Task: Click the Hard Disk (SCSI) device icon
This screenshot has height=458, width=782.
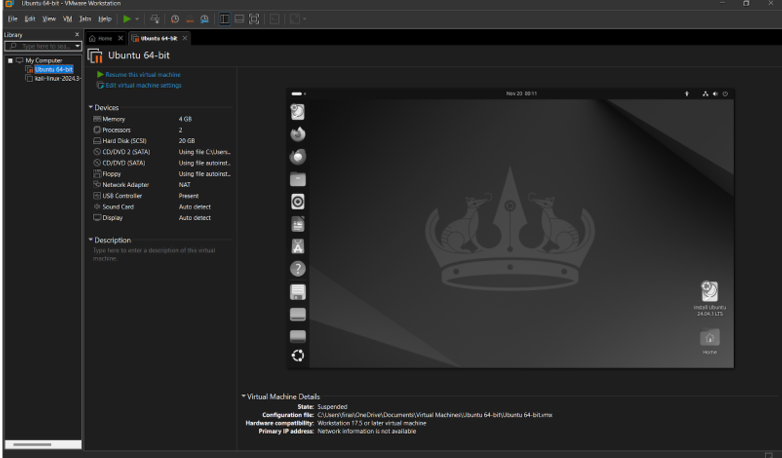Action: (x=97, y=141)
